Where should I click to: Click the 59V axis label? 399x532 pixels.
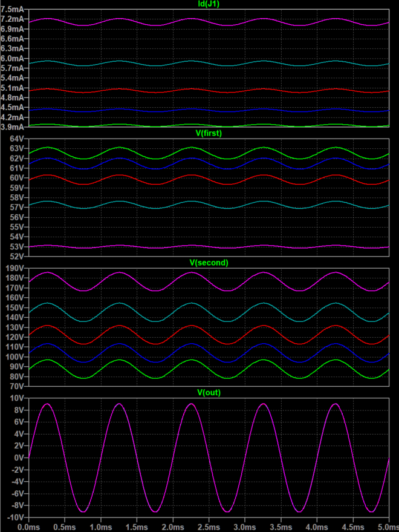coord(17,188)
